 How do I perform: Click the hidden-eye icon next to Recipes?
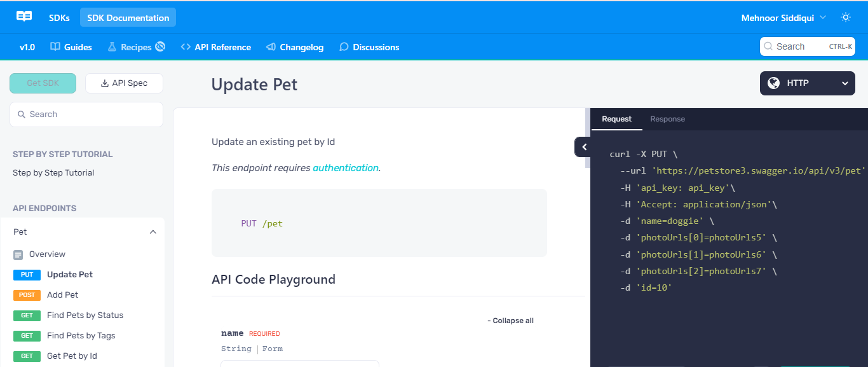(x=160, y=46)
